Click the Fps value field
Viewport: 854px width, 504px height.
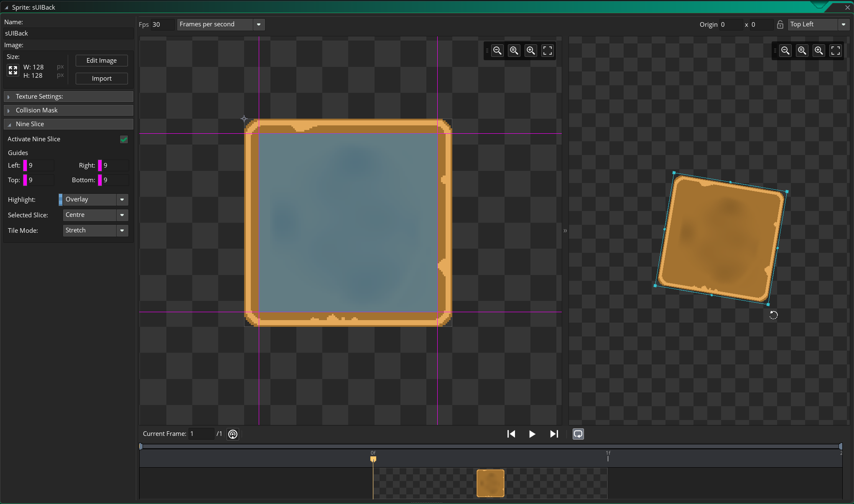[x=162, y=24]
